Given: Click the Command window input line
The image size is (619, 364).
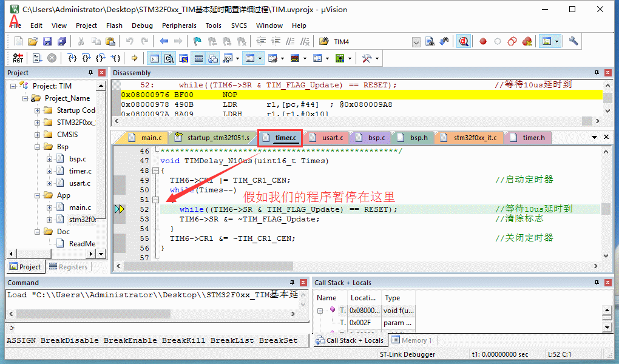Looking at the screenshot, I should [156, 328].
